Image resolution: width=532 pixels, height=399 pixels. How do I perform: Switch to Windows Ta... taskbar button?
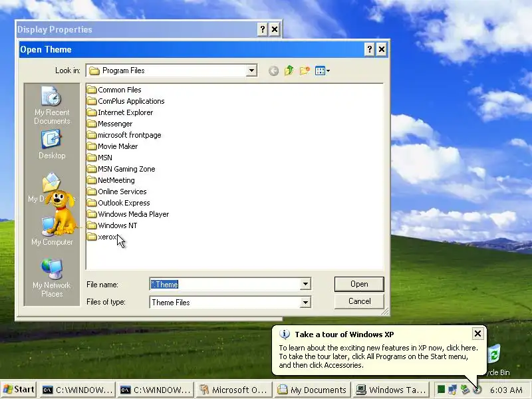390,390
